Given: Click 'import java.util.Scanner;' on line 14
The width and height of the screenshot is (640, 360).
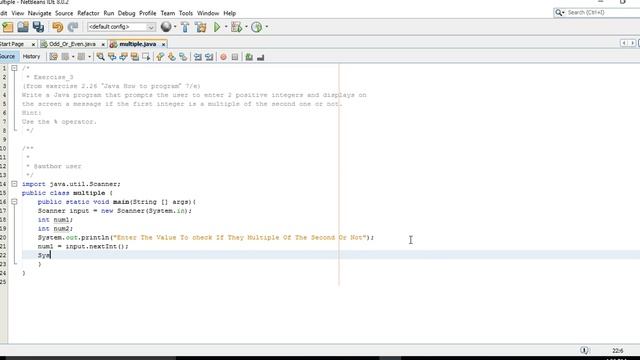Looking at the screenshot, I should 71,184.
